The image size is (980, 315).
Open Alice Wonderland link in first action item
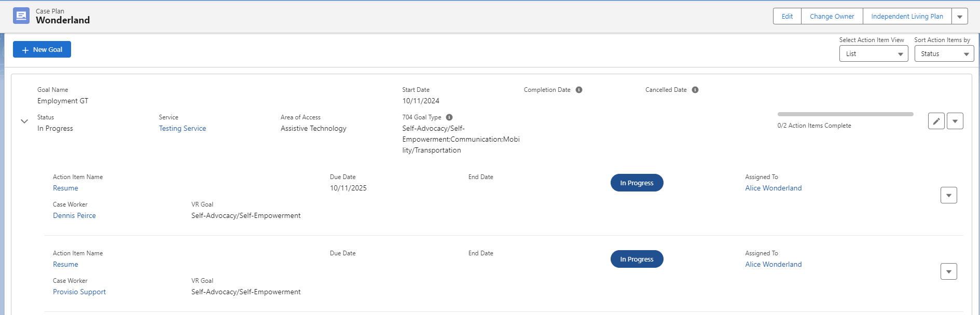click(x=774, y=188)
